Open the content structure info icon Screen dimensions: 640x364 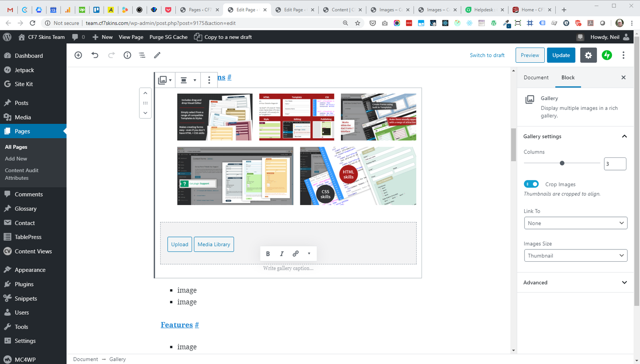click(x=127, y=55)
